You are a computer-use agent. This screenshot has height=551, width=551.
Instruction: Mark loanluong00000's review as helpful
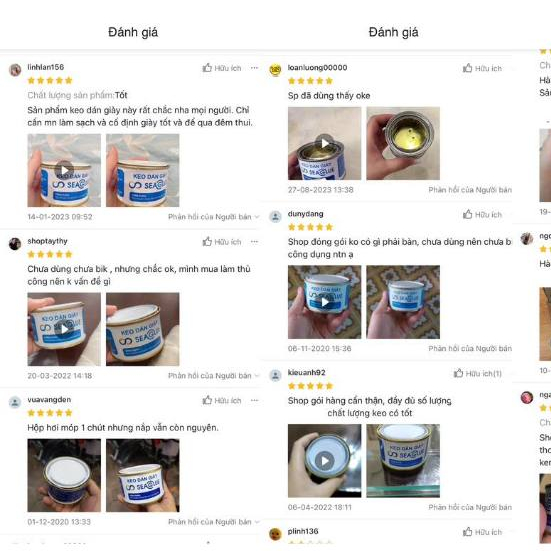[x=482, y=68]
